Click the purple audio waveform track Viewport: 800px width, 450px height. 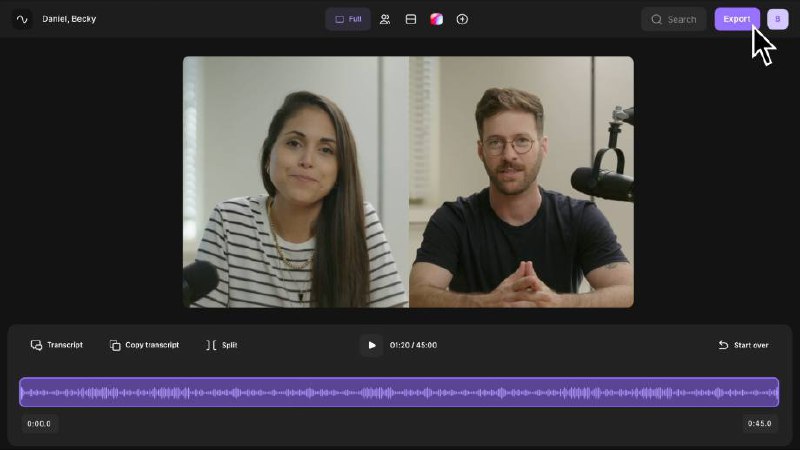tap(399, 392)
